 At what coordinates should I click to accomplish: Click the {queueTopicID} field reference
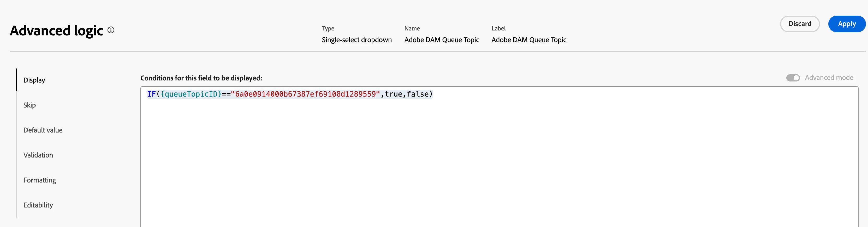[191, 94]
